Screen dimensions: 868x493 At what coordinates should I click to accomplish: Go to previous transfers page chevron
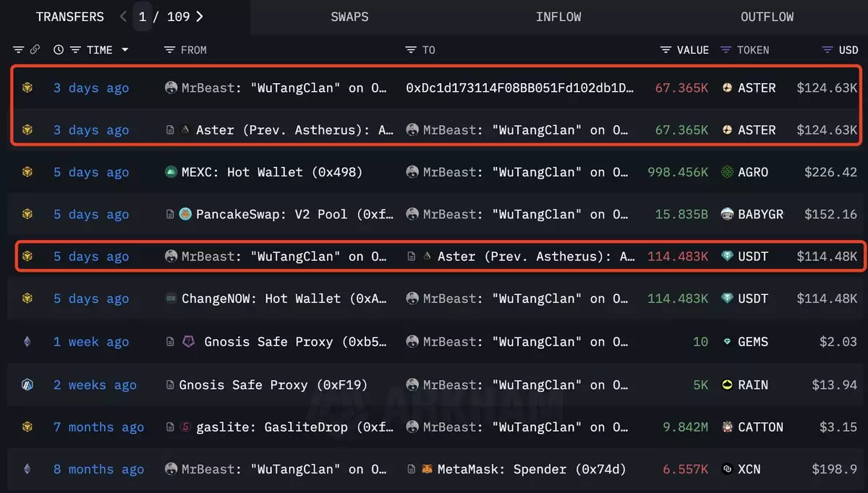124,17
